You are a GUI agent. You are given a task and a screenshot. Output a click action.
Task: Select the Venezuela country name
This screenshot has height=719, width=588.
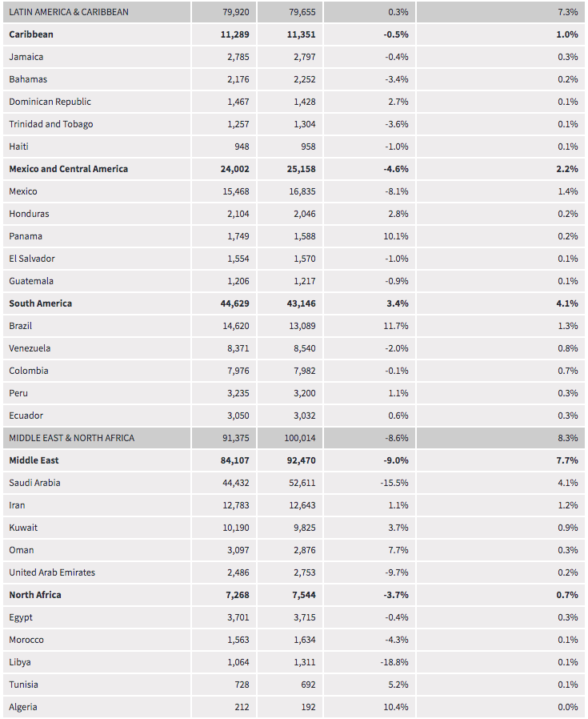[30, 348]
